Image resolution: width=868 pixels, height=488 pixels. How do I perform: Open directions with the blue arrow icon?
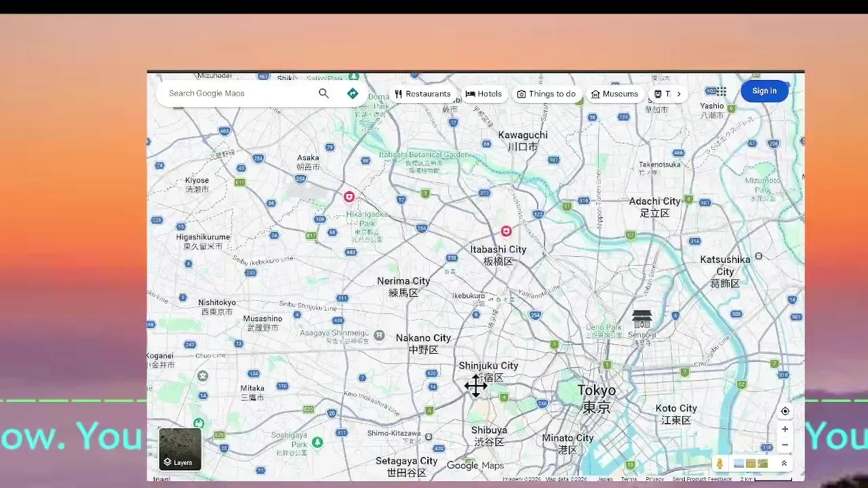coord(353,94)
